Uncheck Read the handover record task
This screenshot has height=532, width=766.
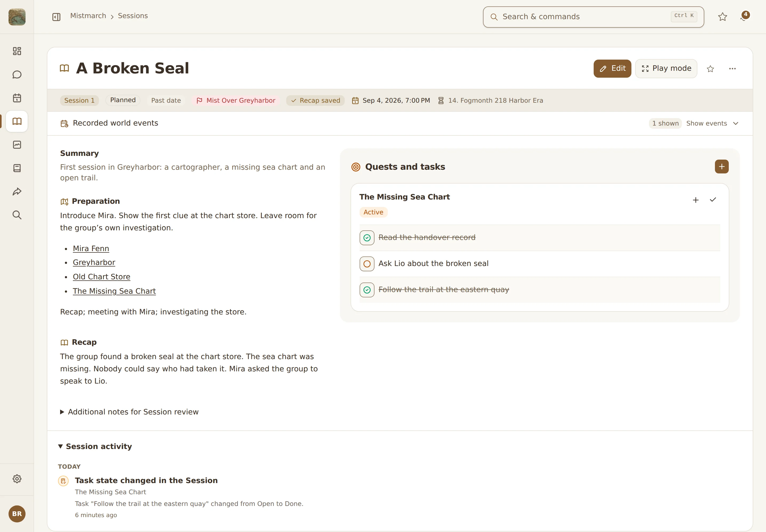coord(367,238)
